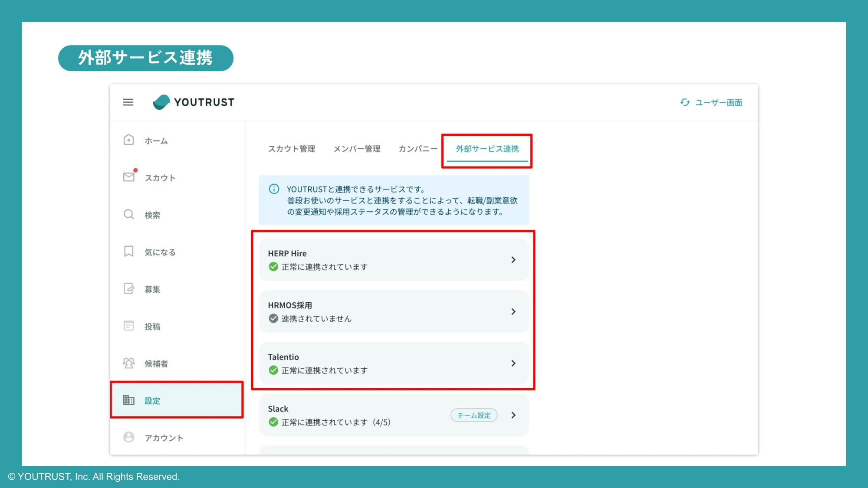
Task: Open アカウント in the sidebar
Action: click(x=164, y=438)
